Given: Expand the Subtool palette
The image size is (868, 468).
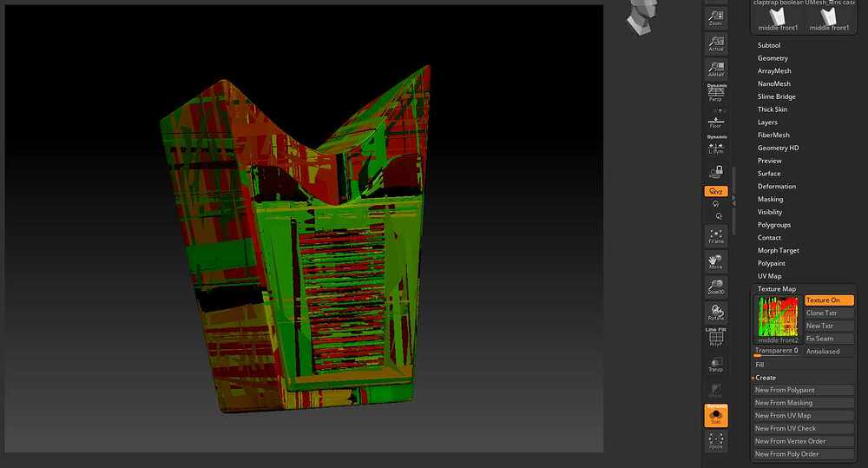Looking at the screenshot, I should (769, 45).
